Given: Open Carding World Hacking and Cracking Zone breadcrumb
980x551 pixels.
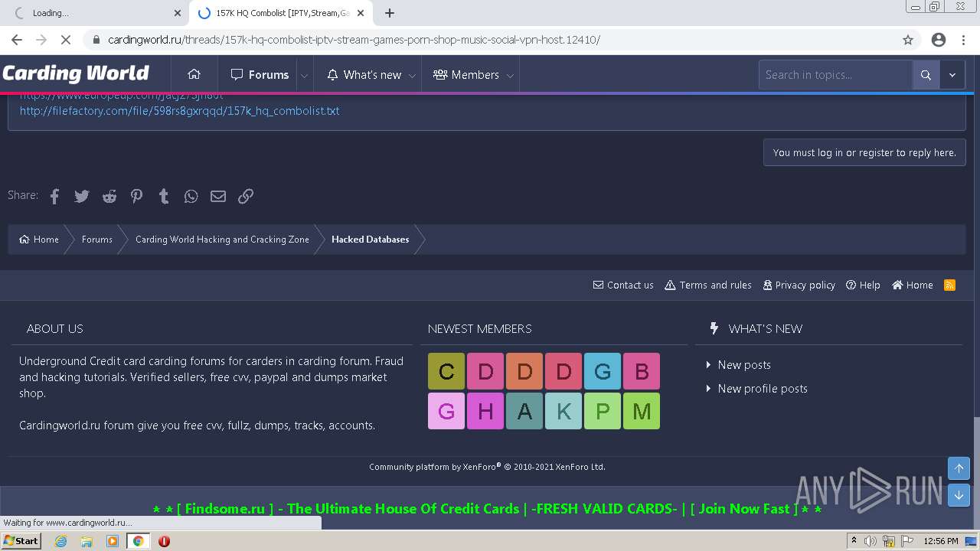Looking at the screenshot, I should 222,240.
